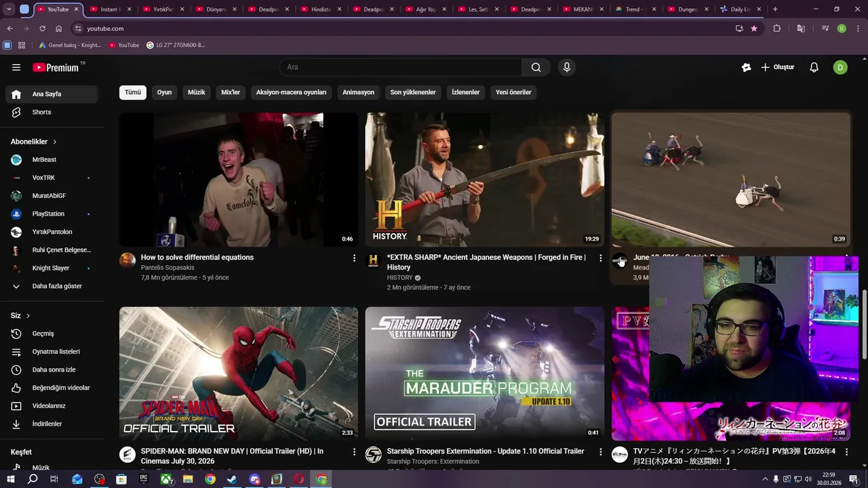The width and height of the screenshot is (868, 488).
Task: Click the Pantelis Sopasakis channel name
Action: (x=167, y=268)
